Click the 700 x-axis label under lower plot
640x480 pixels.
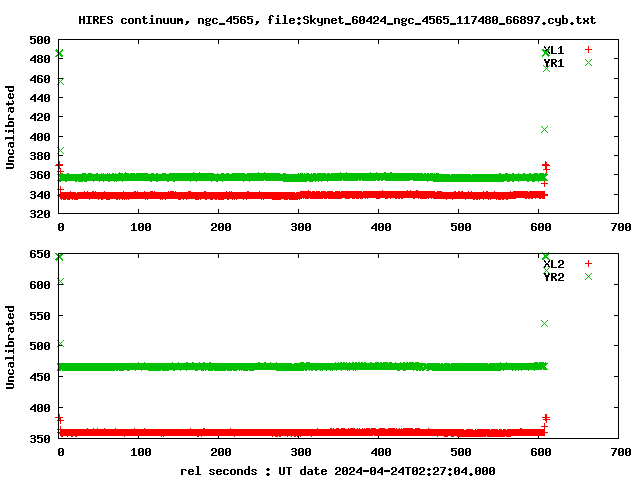(x=621, y=452)
